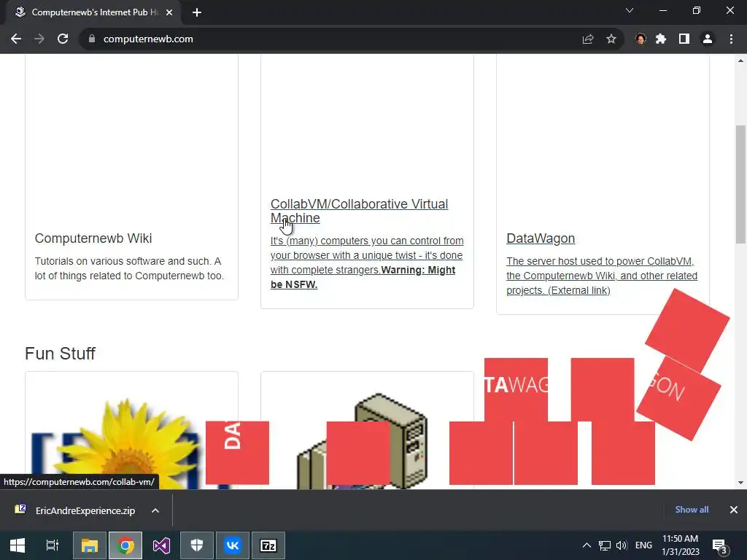Click the scrollbar down arrow

[740, 483]
